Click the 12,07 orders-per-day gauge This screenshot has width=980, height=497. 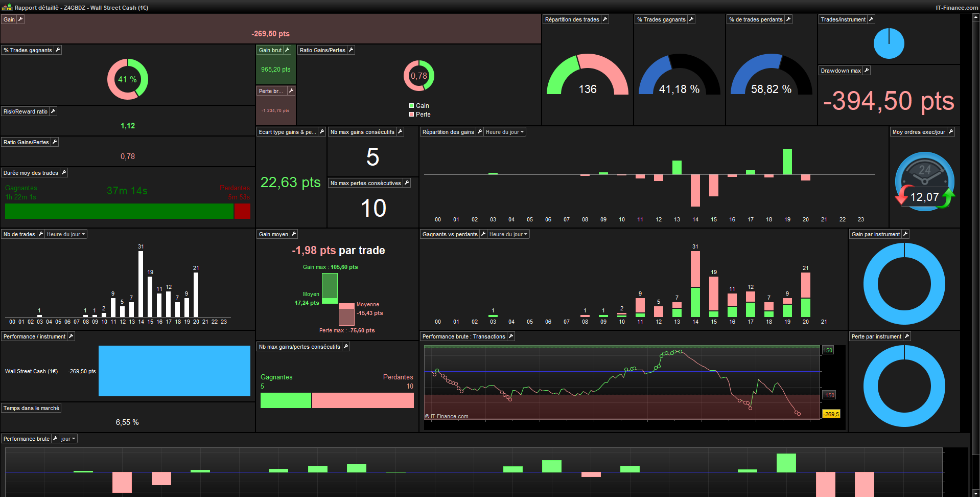point(924,182)
